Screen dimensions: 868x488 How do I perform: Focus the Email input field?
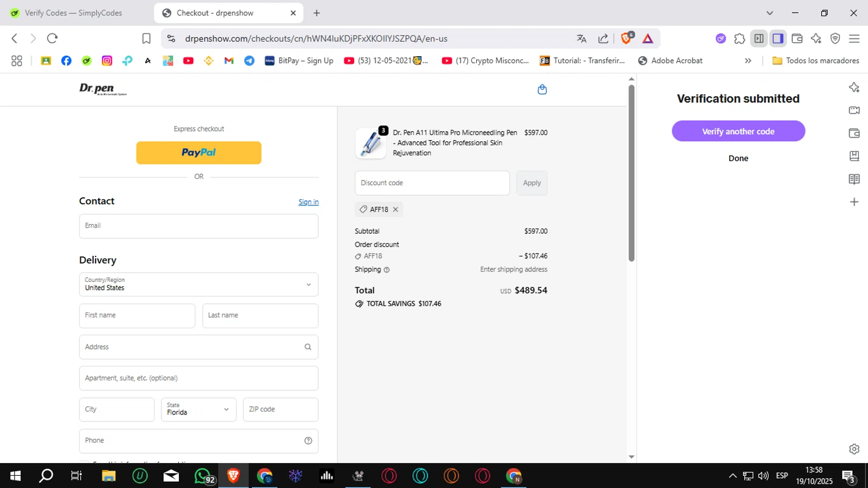pyautogui.click(x=198, y=226)
